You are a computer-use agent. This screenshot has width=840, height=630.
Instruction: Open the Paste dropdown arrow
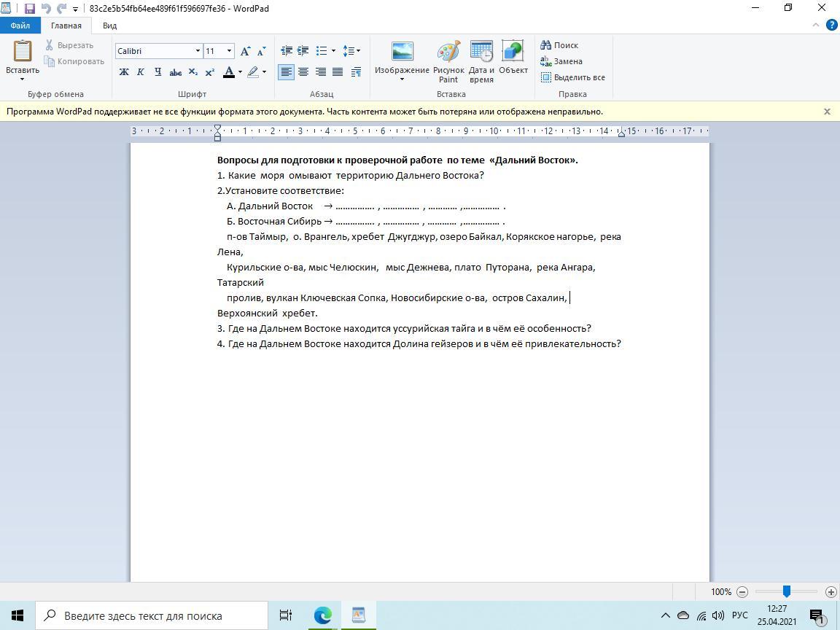[x=23, y=79]
